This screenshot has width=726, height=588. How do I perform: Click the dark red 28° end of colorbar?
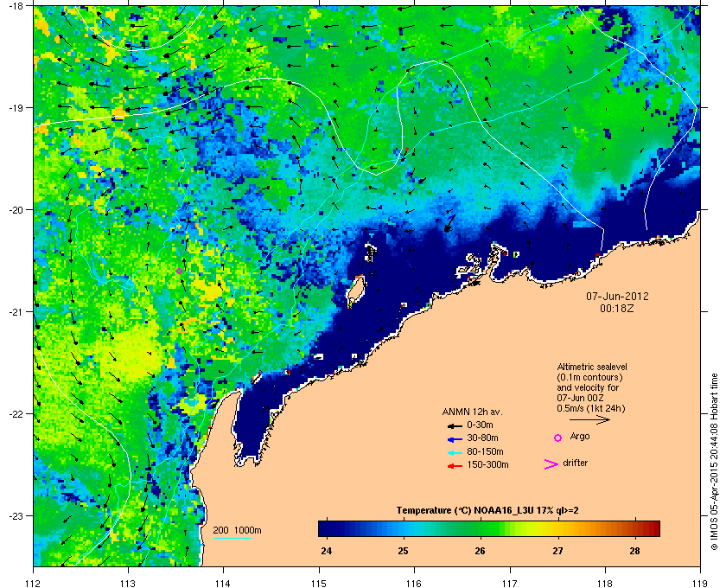click(653, 528)
